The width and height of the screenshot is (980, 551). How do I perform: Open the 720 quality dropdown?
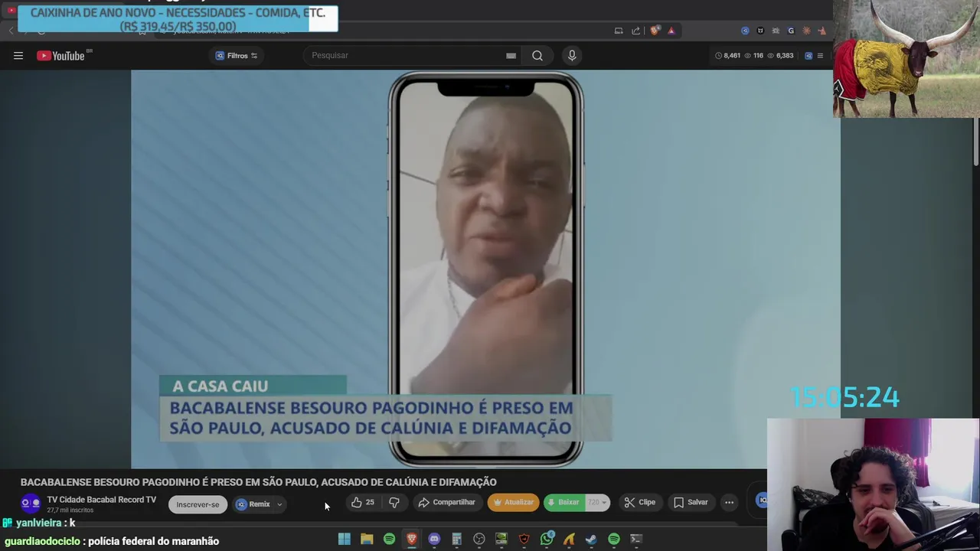click(x=597, y=502)
